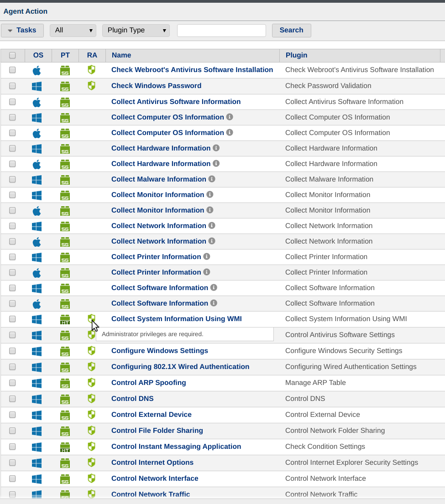Sort by the Plugin column header
This screenshot has height=504, width=445.
296,55
